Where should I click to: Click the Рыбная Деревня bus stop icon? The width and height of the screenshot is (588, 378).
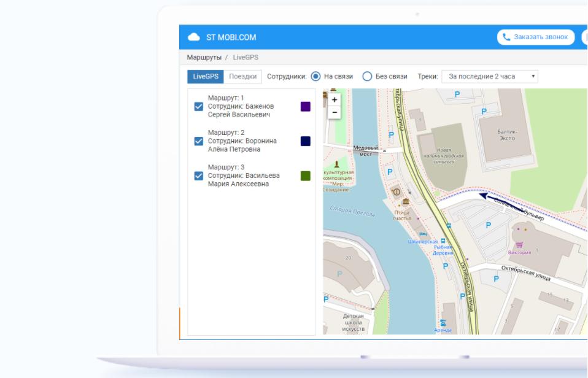click(443, 241)
